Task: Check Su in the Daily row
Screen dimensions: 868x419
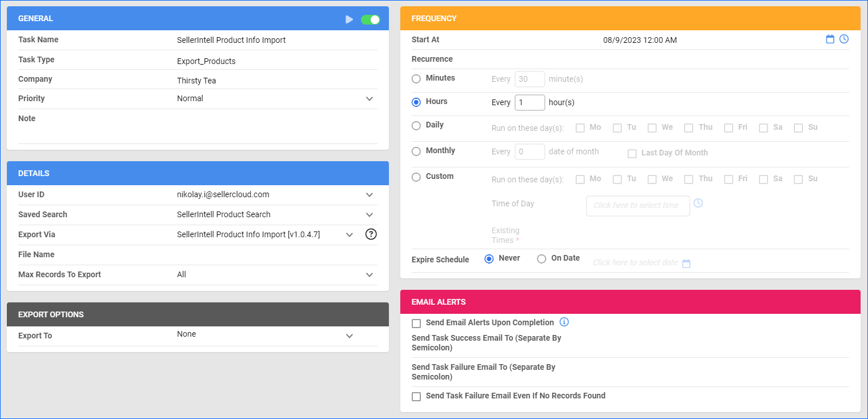Action: pos(798,127)
